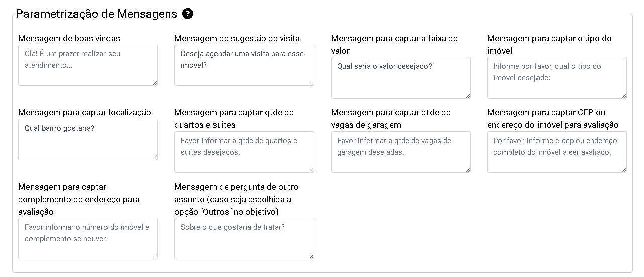Click the help question mark icon
644x277 pixels.
[188, 14]
